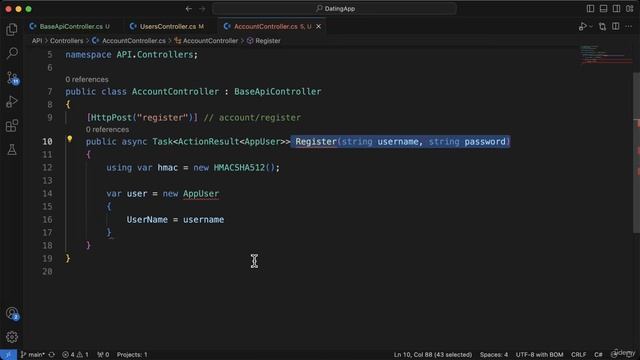This screenshot has width=640, height=360.
Task: Click the Register method breadcrumb
Action: point(264,41)
